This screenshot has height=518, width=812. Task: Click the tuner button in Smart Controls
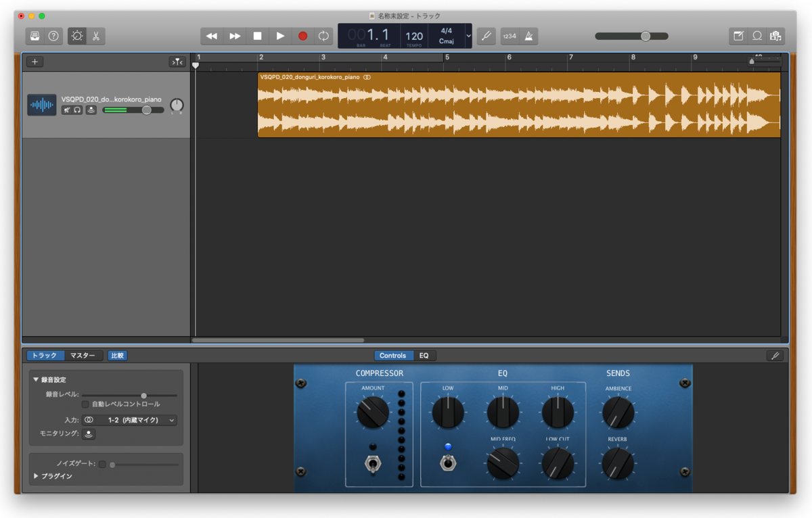click(x=775, y=356)
